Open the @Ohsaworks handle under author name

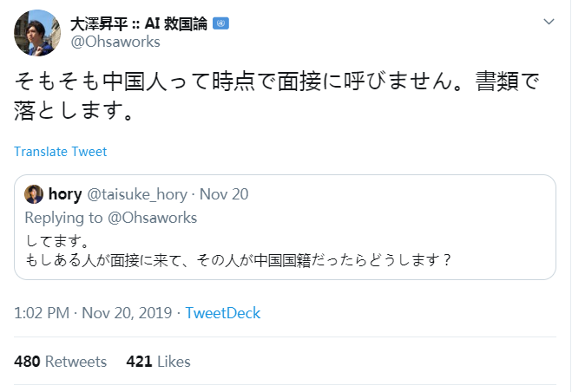115,42
